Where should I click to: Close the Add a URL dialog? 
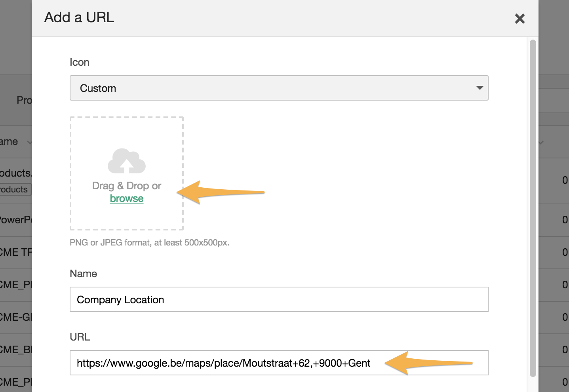[x=520, y=19]
